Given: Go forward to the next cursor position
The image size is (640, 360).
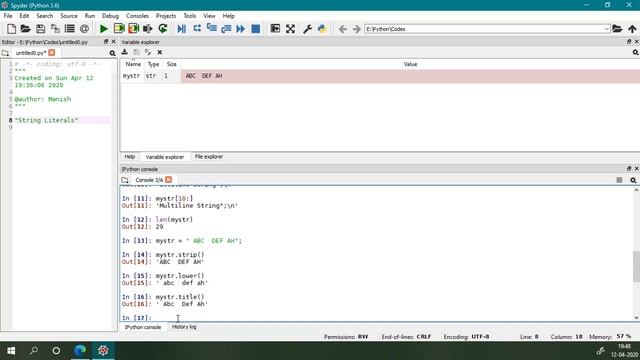Looking at the screenshot, I should [x=357, y=29].
